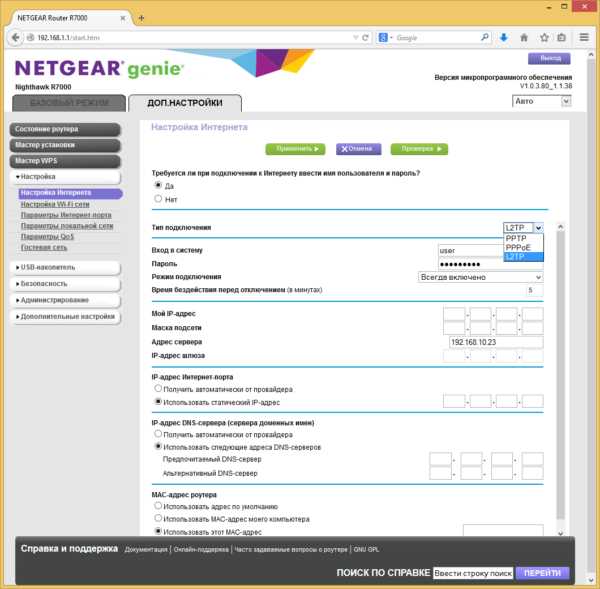600x589 pixels.
Task: Click the search magnifier icon in search box
Action: tap(484, 37)
